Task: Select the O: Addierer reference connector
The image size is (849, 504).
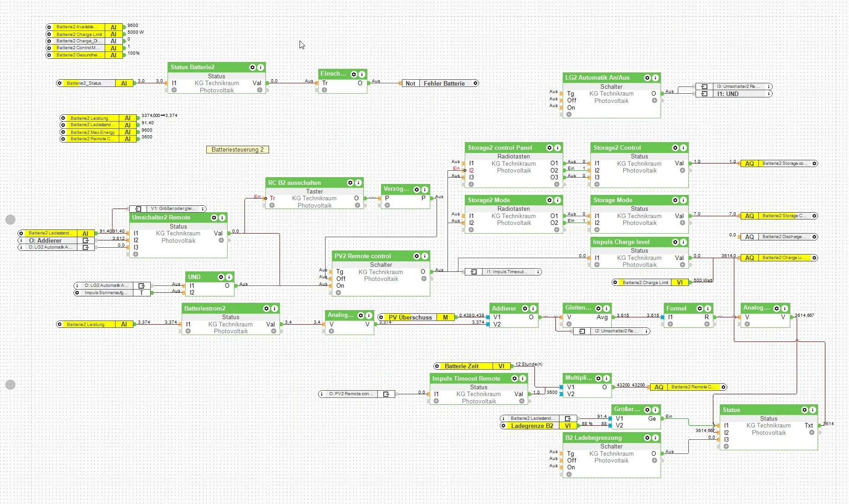Action: click(56, 240)
